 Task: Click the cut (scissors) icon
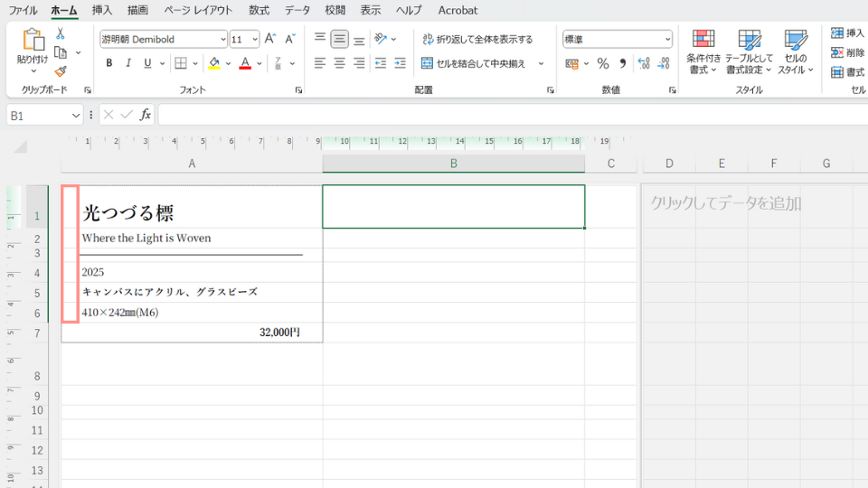click(x=61, y=33)
